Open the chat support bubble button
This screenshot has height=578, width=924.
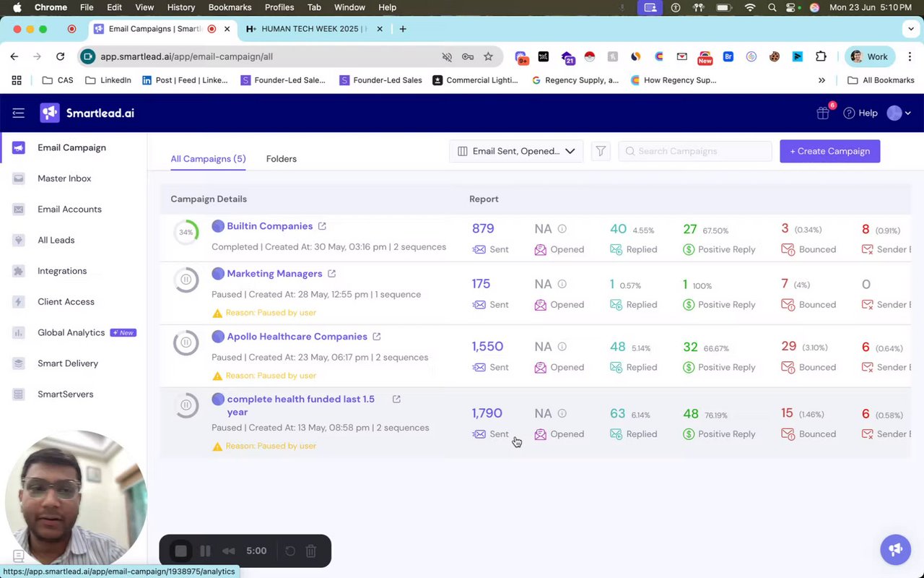point(895,550)
